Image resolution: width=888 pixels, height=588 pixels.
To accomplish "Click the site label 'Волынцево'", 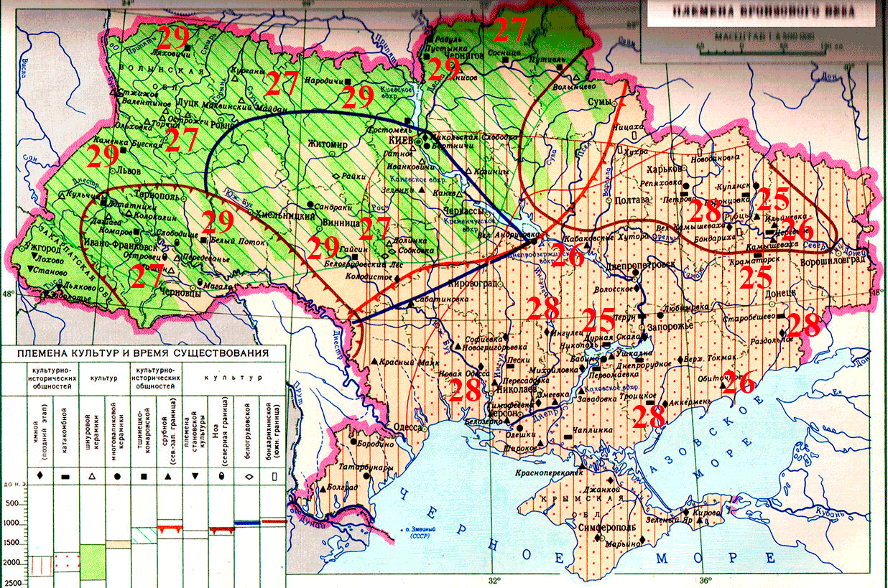I will 574,85.
